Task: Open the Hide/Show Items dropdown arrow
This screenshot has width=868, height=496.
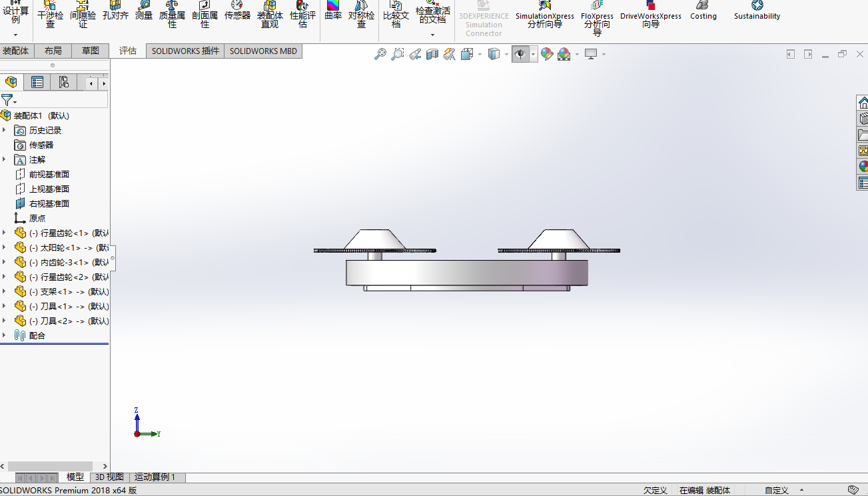Action: (x=534, y=54)
